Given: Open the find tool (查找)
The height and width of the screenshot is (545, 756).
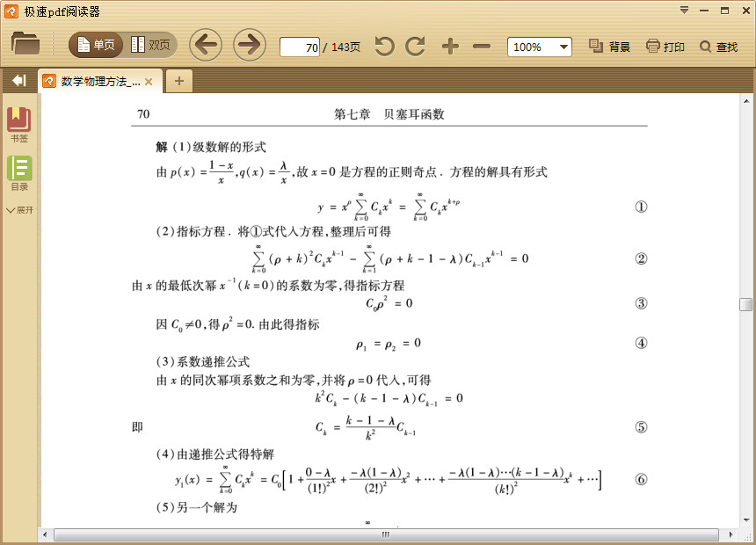Looking at the screenshot, I should pos(719,47).
